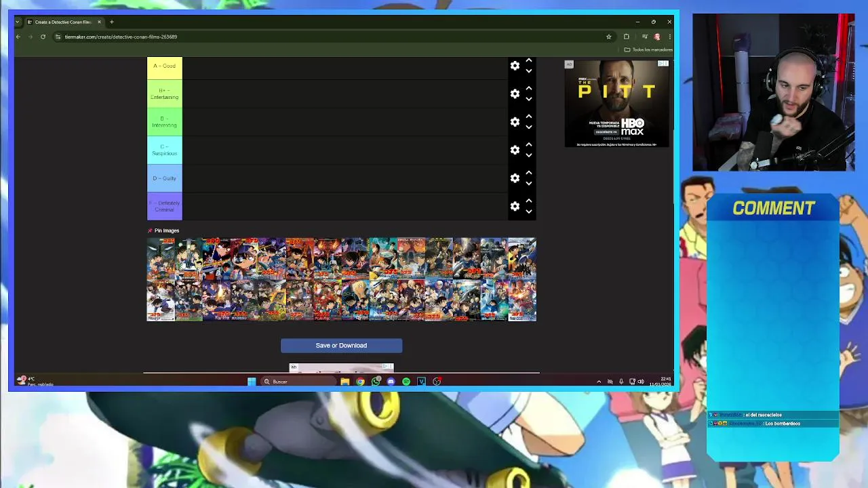The height and width of the screenshot is (488, 868).
Task: Click the green B Interesting tier label
Action: click(165, 122)
